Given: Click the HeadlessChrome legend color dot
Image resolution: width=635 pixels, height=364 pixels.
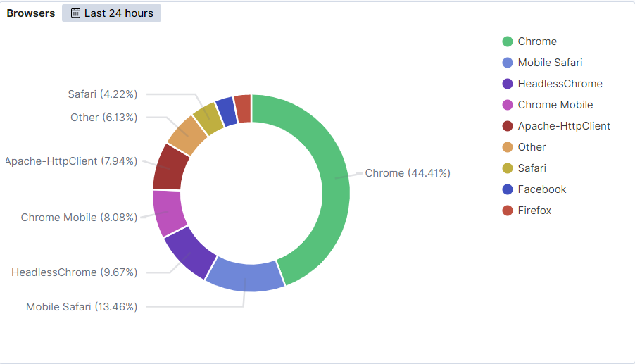Looking at the screenshot, I should (x=507, y=84).
